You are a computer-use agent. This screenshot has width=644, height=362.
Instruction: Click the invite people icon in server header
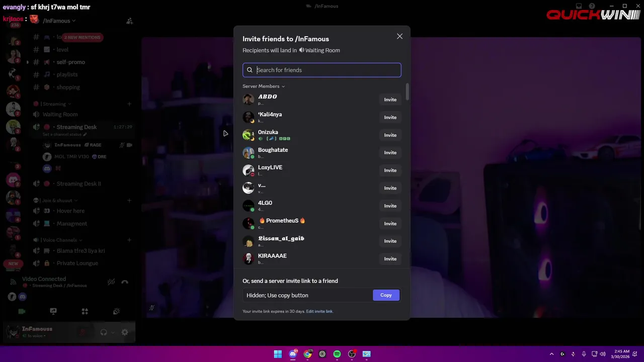pos(129,21)
